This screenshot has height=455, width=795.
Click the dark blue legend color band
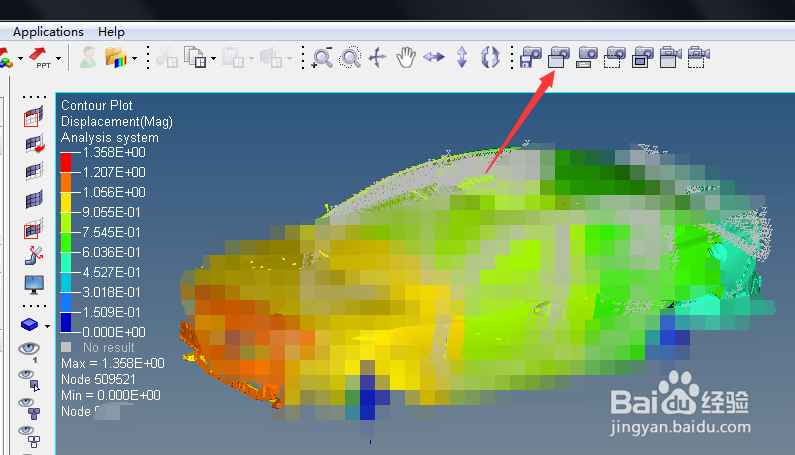click(66, 322)
